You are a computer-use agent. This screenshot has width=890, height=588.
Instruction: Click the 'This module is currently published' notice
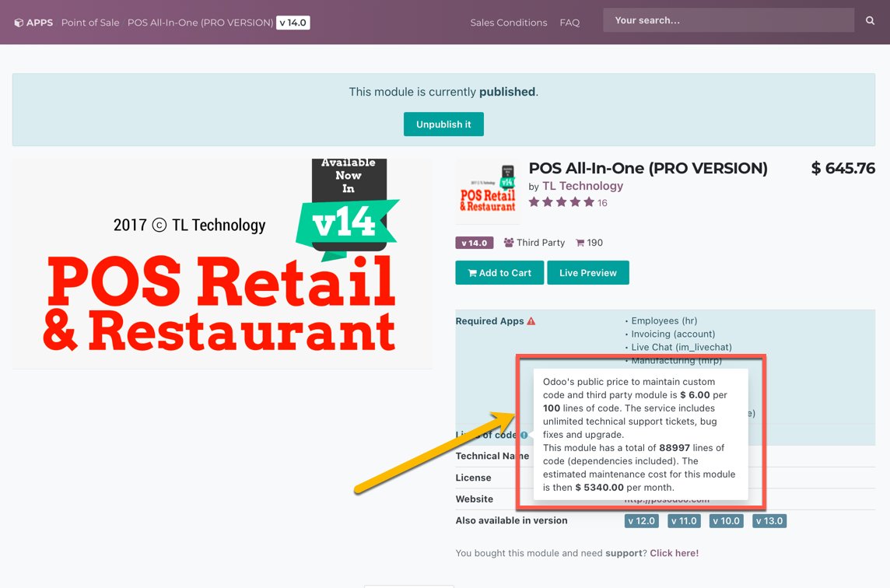click(x=443, y=92)
